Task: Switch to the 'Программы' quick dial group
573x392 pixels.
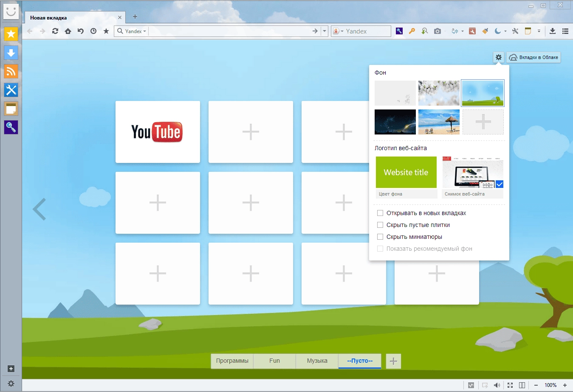Action: pyautogui.click(x=232, y=361)
